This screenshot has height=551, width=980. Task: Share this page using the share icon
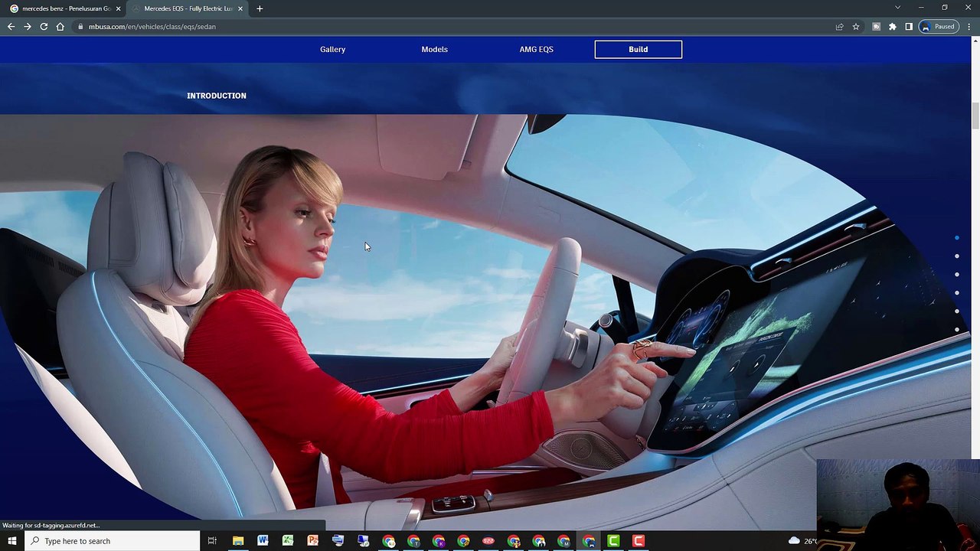click(839, 27)
